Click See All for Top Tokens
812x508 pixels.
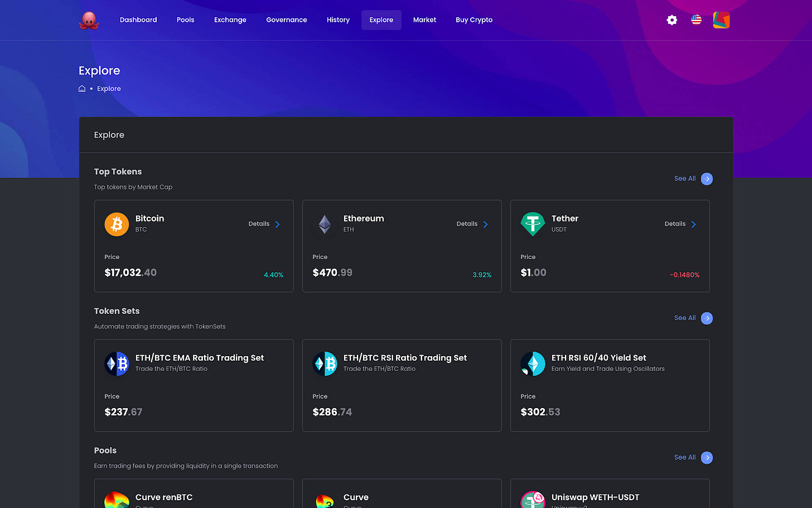685,179
